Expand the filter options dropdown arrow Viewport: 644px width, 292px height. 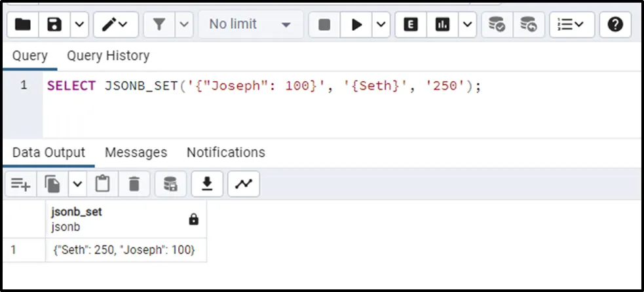(x=184, y=25)
